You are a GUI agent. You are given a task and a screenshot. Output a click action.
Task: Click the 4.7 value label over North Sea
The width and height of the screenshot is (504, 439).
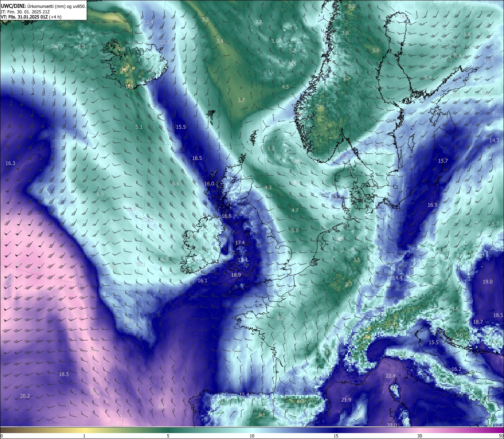(295, 210)
